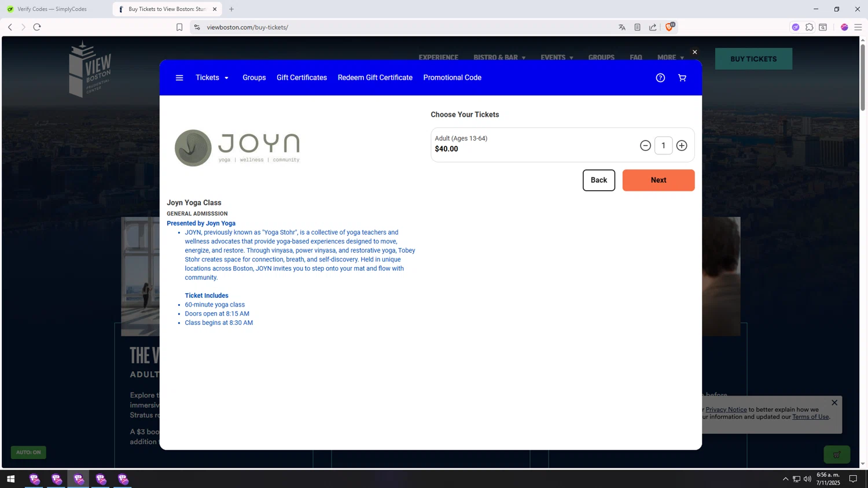Viewport: 868px width, 488px height.
Task: Reload the current page
Action: [x=37, y=27]
